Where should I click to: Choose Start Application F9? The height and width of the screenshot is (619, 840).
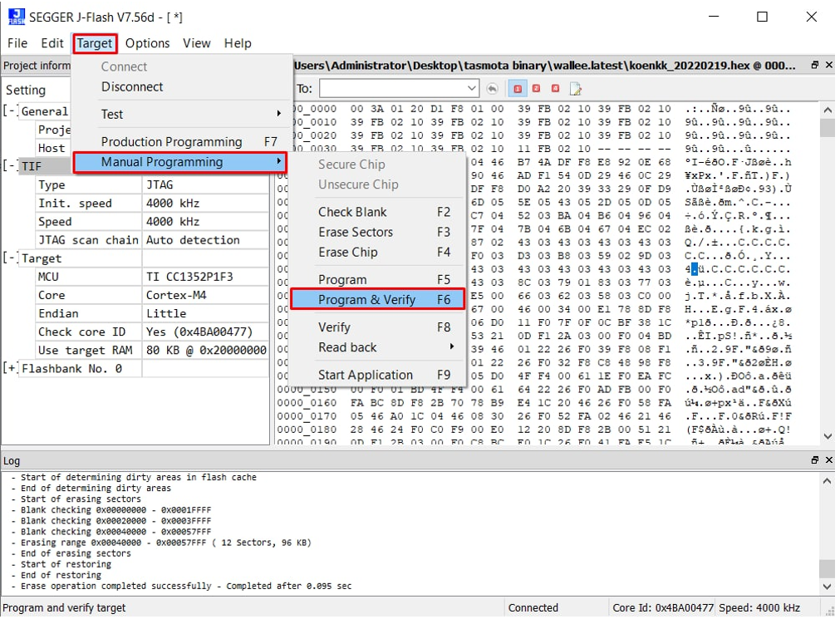click(x=378, y=375)
